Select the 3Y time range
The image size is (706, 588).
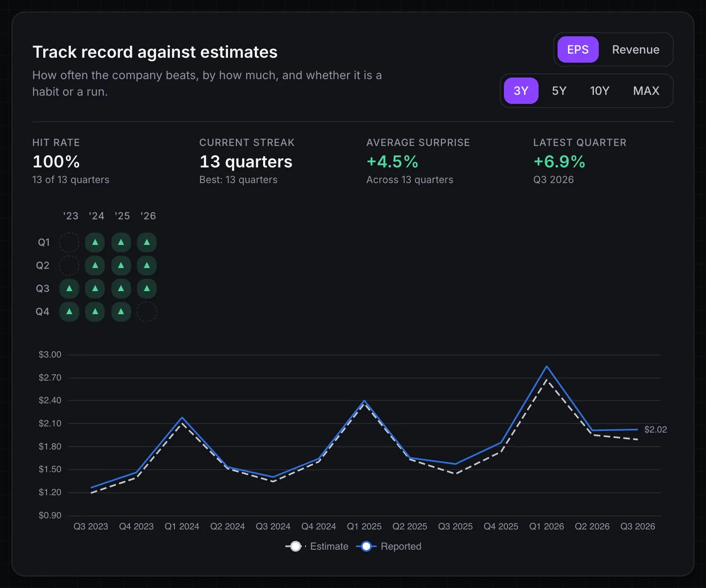[x=521, y=91]
